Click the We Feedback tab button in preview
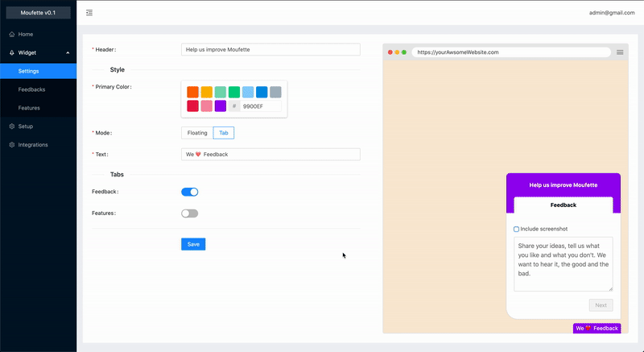 [x=597, y=328]
